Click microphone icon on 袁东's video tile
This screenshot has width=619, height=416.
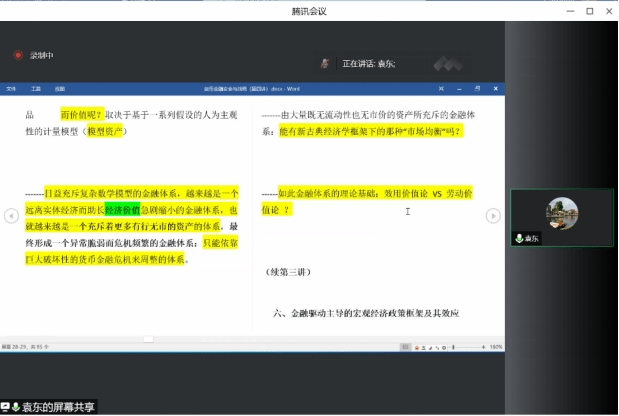[520, 239]
